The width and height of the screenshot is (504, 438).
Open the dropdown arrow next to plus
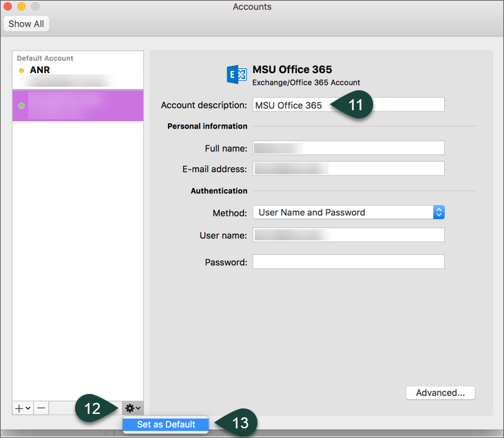click(x=28, y=408)
